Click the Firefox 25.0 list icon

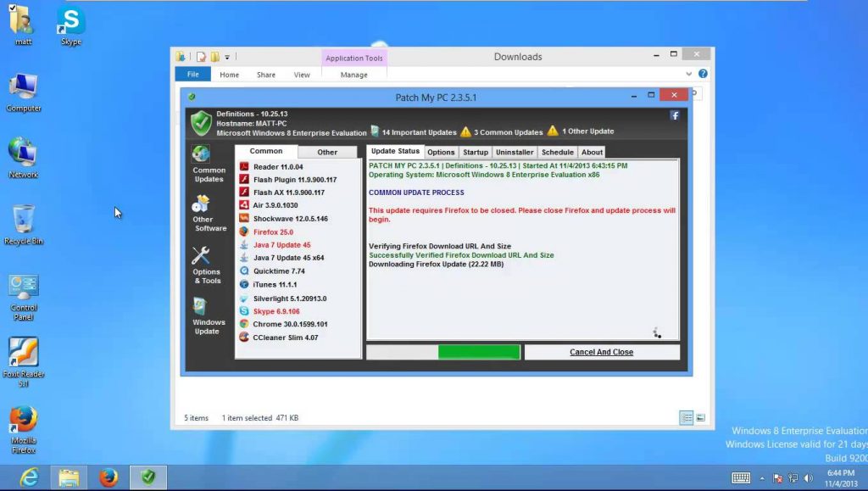click(244, 232)
